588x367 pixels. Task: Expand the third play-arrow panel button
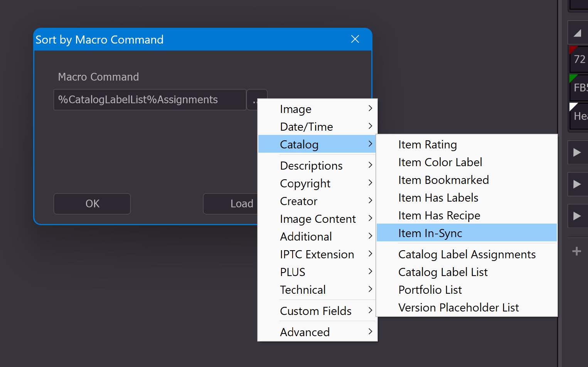tap(577, 216)
